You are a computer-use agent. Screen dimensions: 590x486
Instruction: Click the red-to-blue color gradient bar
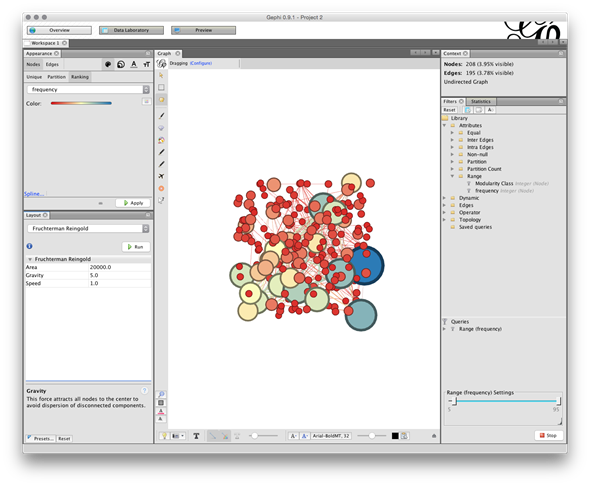coord(81,103)
